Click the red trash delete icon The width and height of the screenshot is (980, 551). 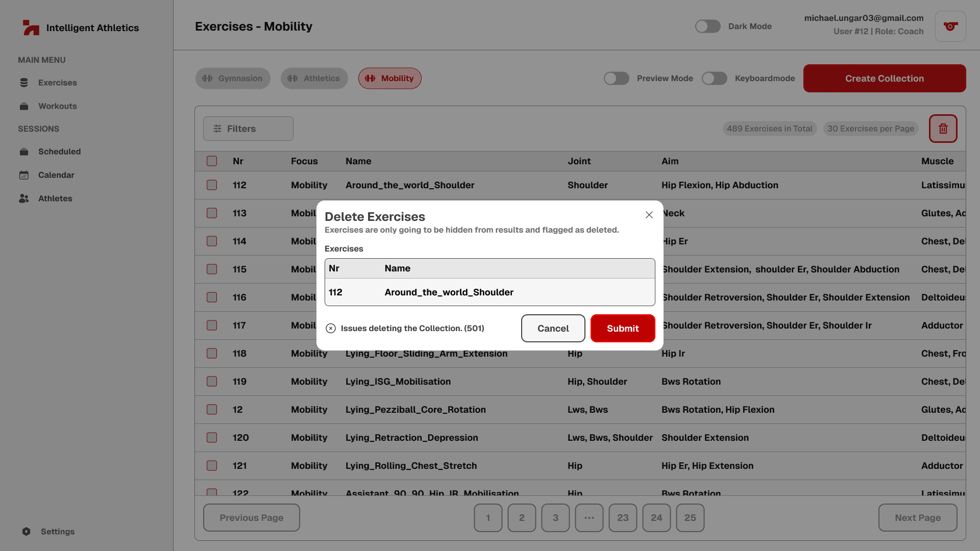pyautogui.click(x=943, y=129)
